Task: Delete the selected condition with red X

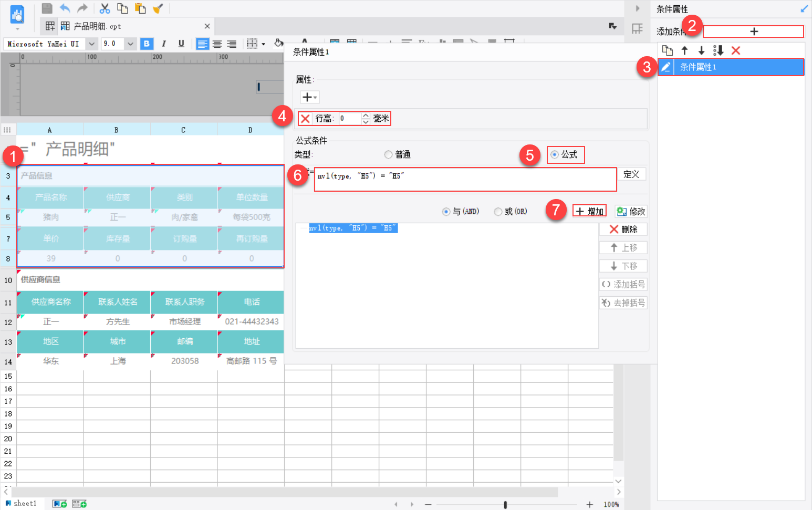Action: click(736, 50)
